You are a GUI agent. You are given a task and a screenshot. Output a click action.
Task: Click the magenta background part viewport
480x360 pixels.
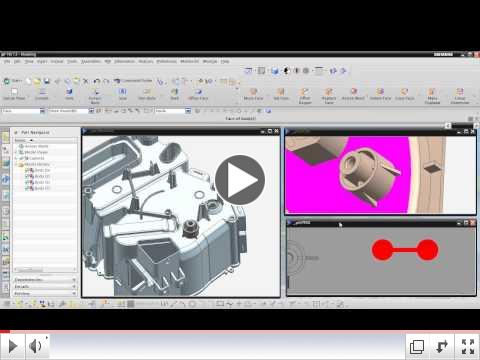click(381, 175)
